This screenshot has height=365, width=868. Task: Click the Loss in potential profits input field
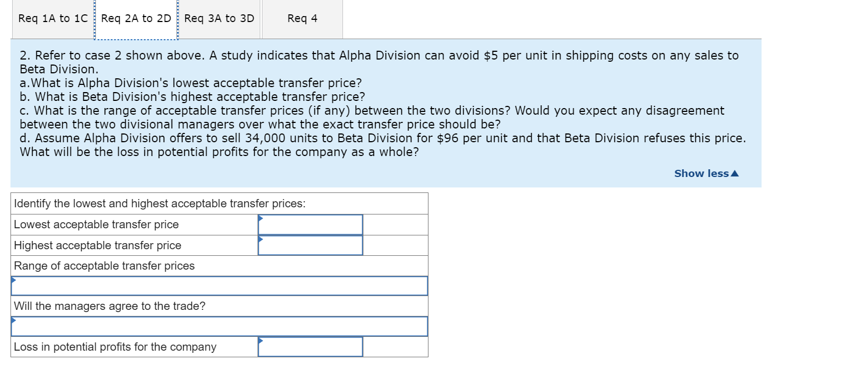(x=310, y=347)
